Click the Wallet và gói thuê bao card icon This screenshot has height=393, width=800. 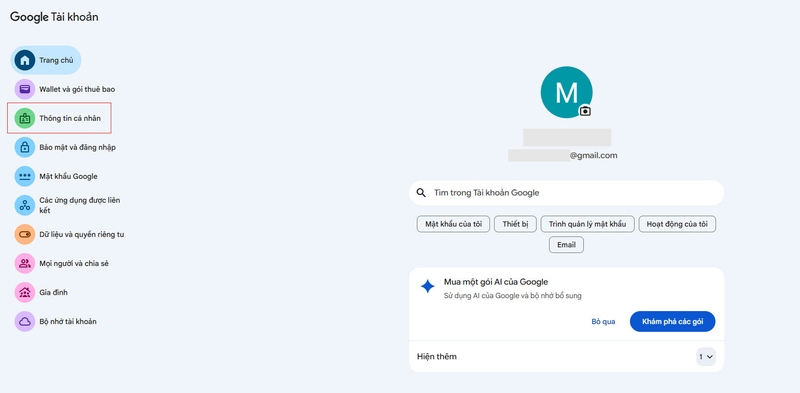point(24,89)
